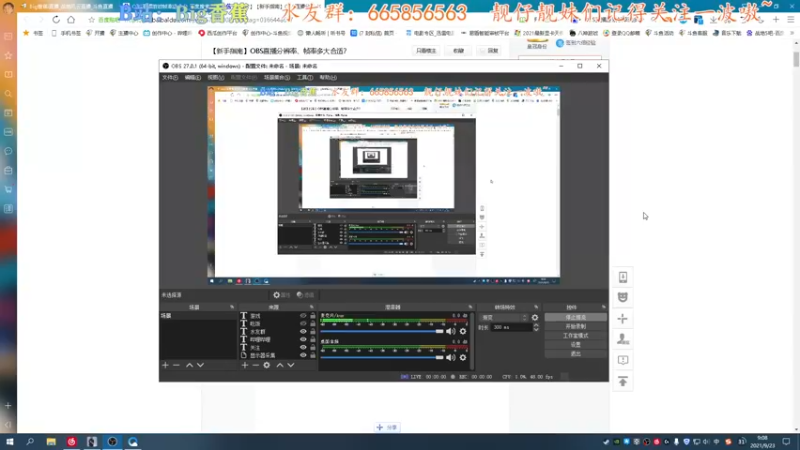Move scene up in Scenes panel
The height and width of the screenshot is (450, 800).
[x=189, y=365]
